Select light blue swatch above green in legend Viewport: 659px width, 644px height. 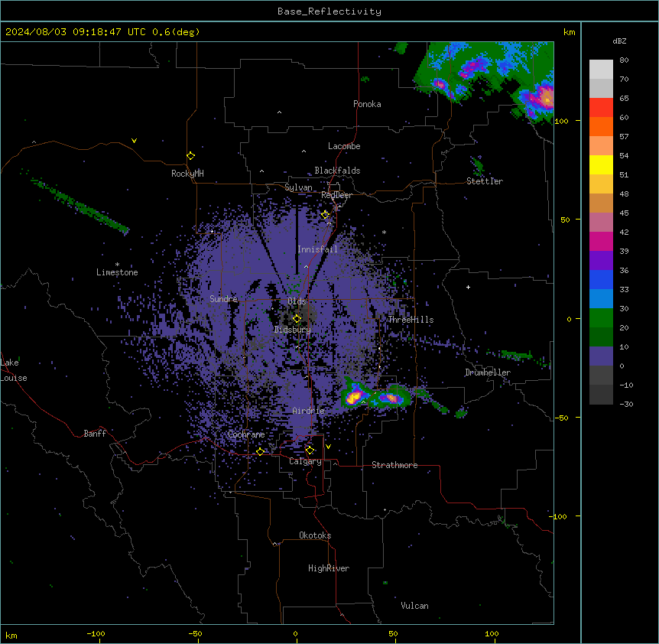click(601, 299)
